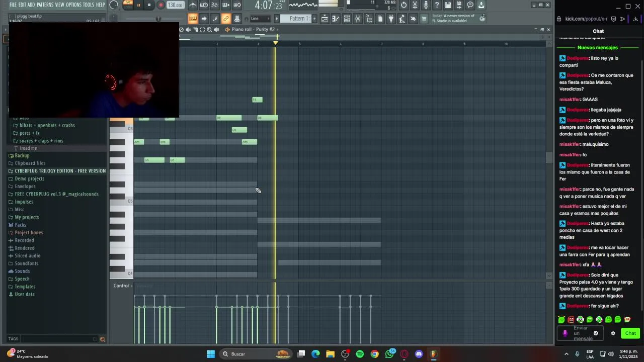This screenshot has width=644, height=362.
Task: Click the stamp tool icon
Action: [x=237, y=19]
